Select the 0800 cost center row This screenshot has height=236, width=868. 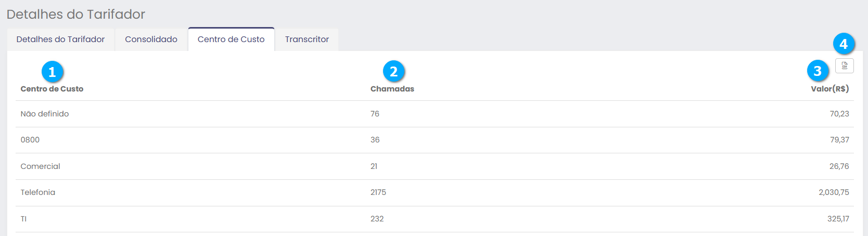pyautogui.click(x=30, y=140)
